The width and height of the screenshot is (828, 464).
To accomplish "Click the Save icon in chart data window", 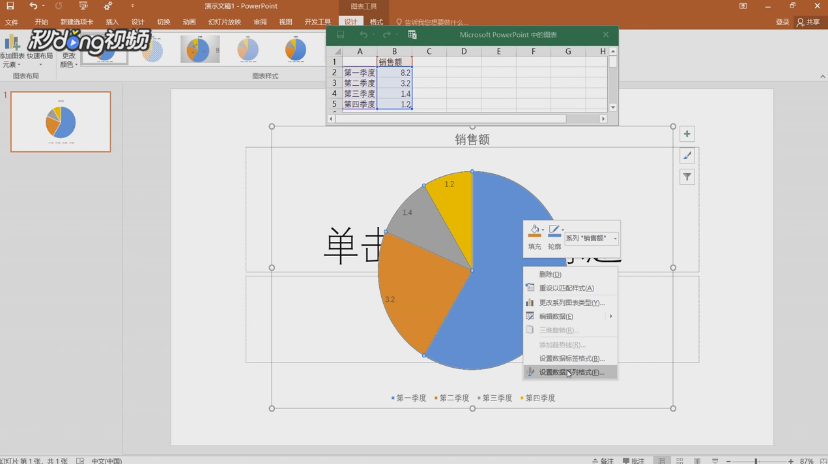I will pyautogui.click(x=341, y=35).
